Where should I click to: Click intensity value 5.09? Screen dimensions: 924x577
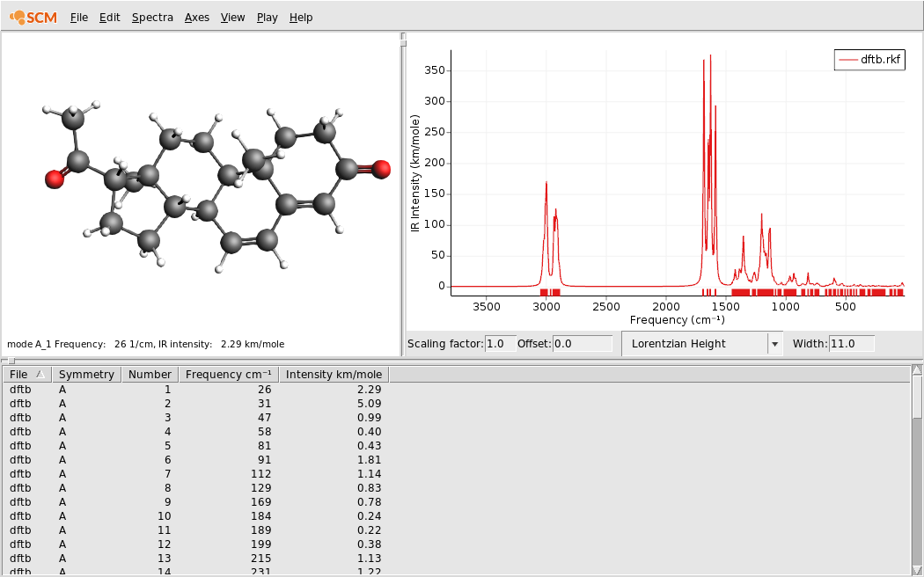370,404
